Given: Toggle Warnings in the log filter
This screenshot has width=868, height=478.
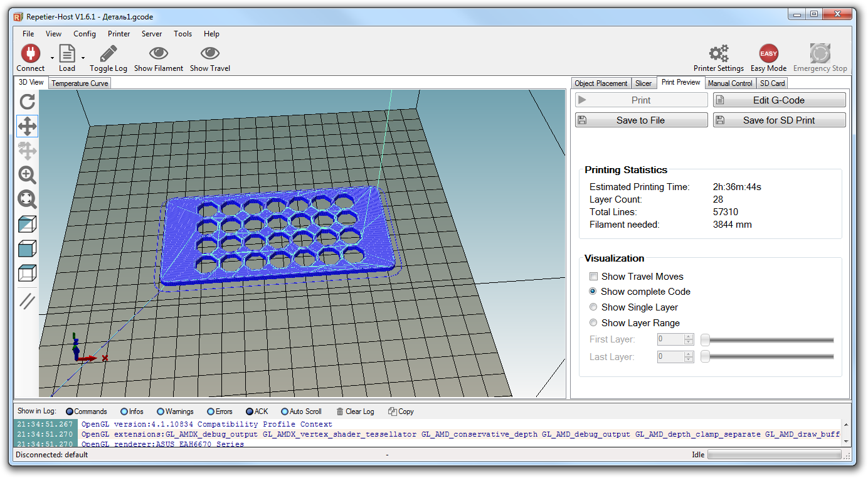Looking at the screenshot, I should [x=175, y=412].
